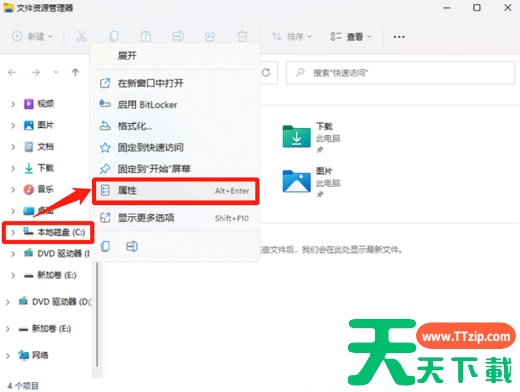The width and height of the screenshot is (520, 392).
Task: Select 本地磁盘 (C:) in the tree
Action: coord(54,232)
